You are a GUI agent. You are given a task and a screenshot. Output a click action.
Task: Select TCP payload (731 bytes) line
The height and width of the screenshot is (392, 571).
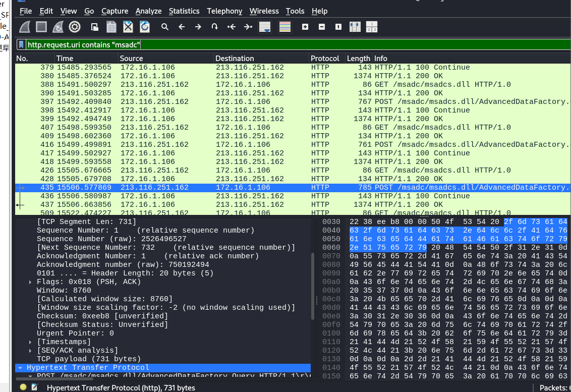pos(89,359)
